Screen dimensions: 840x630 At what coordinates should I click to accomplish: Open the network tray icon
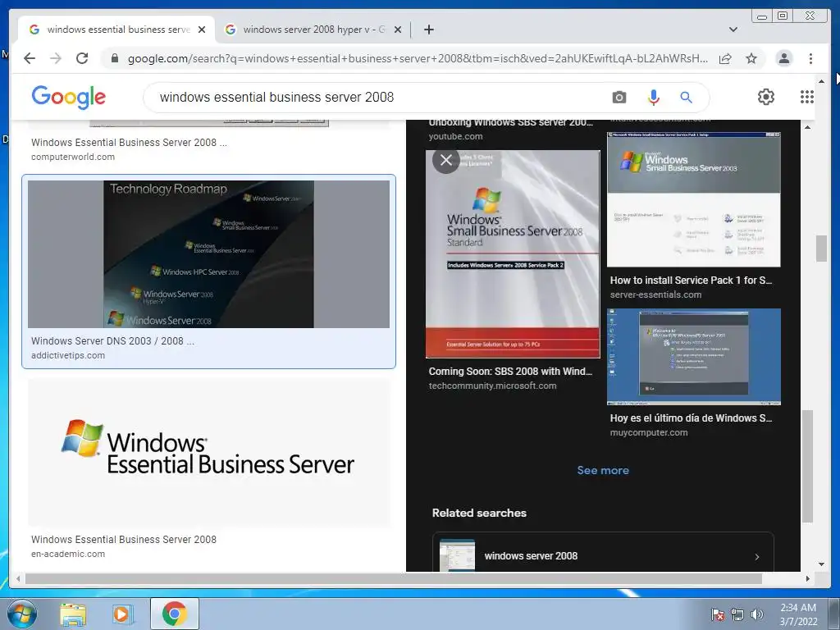(737, 614)
